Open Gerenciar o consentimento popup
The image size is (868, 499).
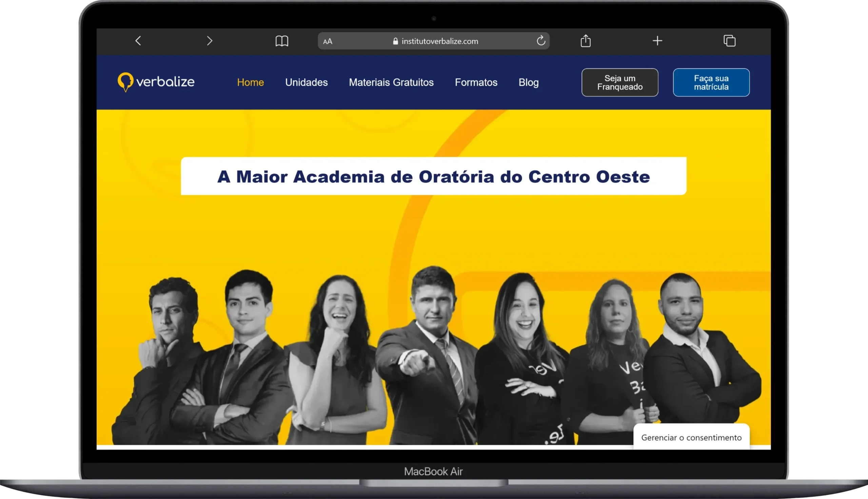coord(692,437)
